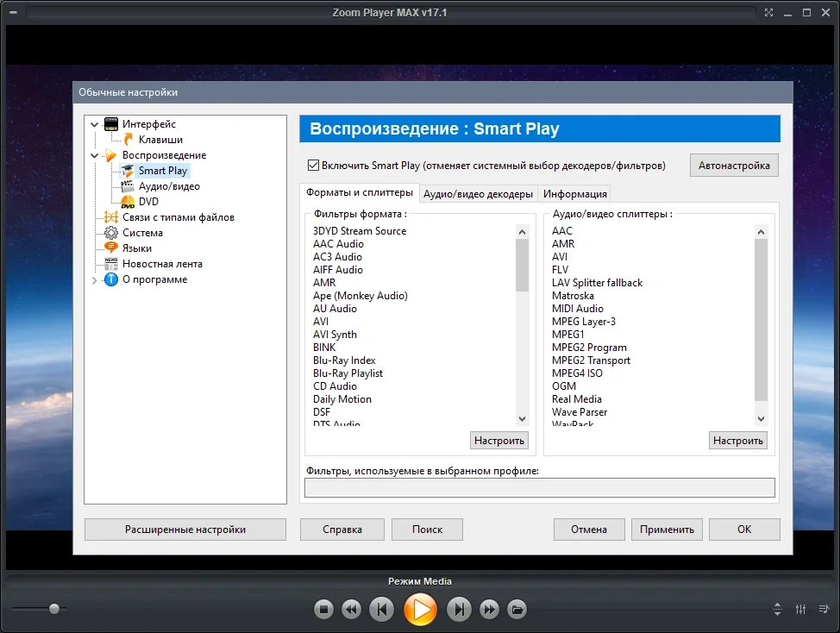Select 'Daily Motion' format filter

[342, 399]
